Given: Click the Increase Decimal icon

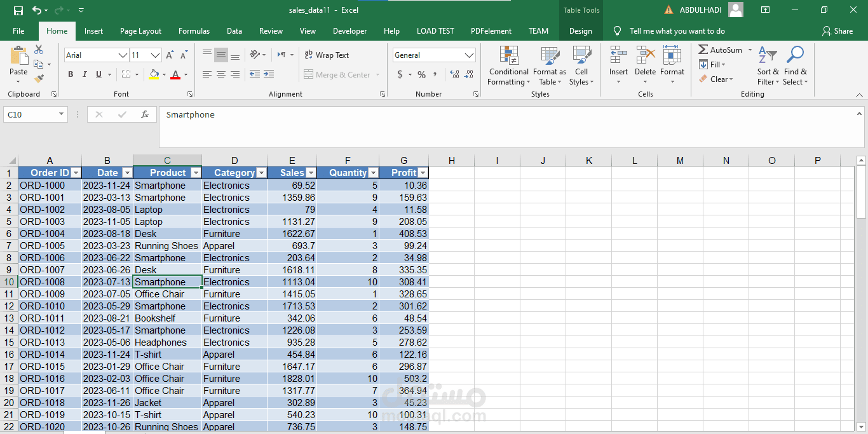Looking at the screenshot, I should [x=454, y=74].
